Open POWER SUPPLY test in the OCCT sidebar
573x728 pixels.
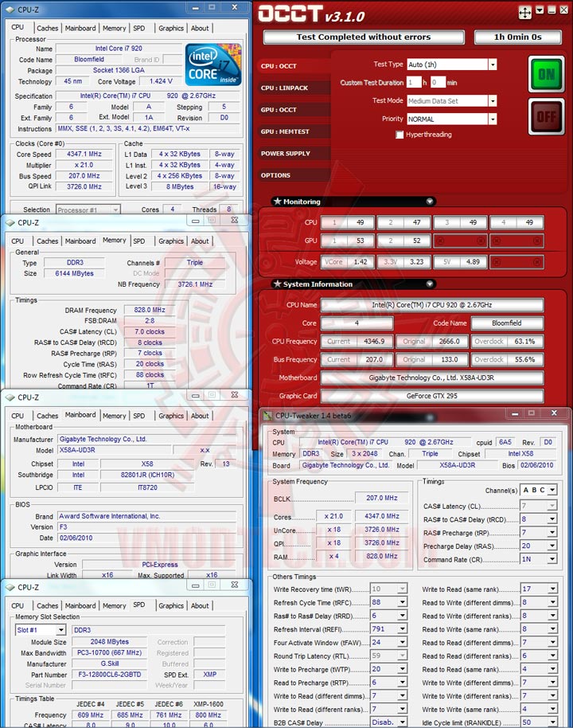tap(292, 153)
